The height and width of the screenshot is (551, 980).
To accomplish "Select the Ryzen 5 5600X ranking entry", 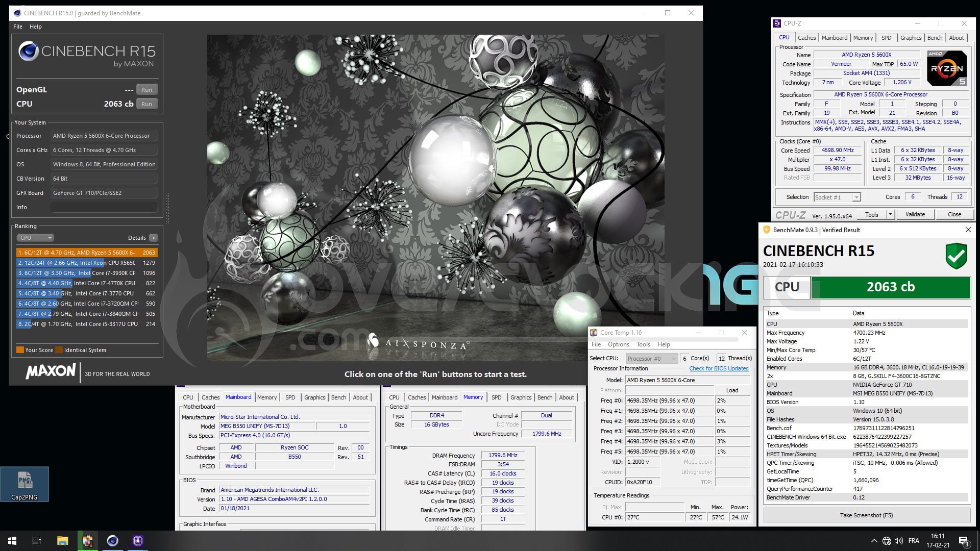I will [86, 253].
